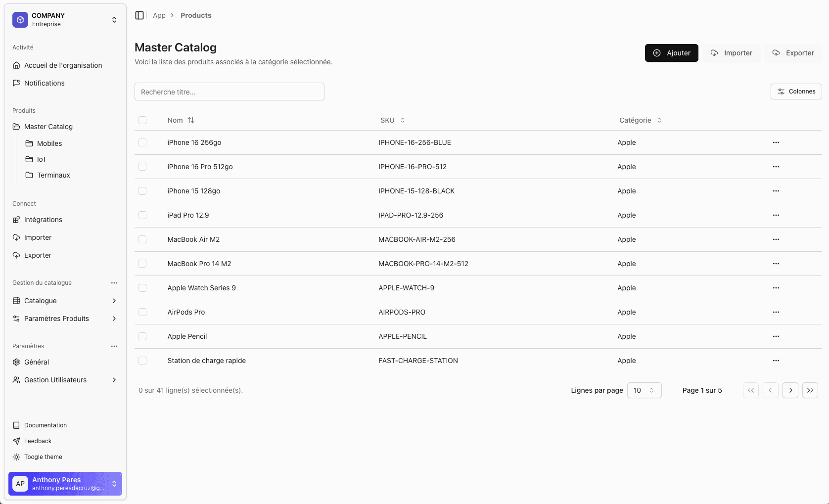Viewport: 829px width, 504px height.
Task: Open row actions for Apple Pencil
Action: tap(776, 336)
